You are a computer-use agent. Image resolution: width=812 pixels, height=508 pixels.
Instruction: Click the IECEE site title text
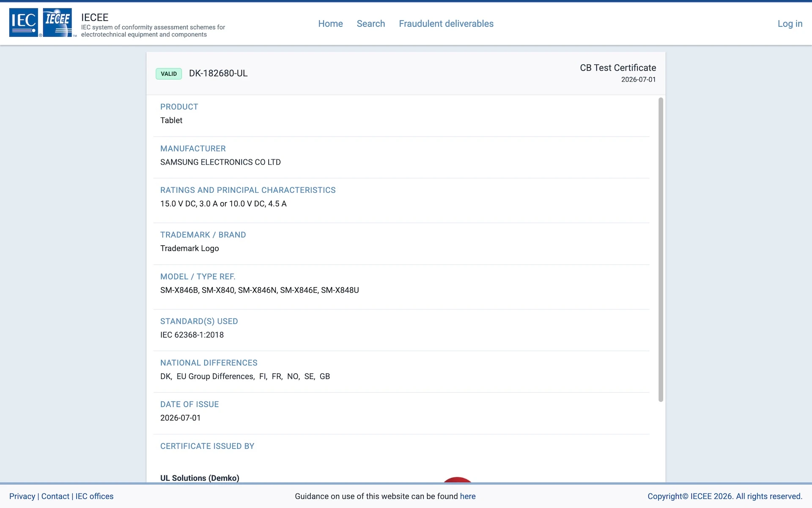tap(95, 17)
